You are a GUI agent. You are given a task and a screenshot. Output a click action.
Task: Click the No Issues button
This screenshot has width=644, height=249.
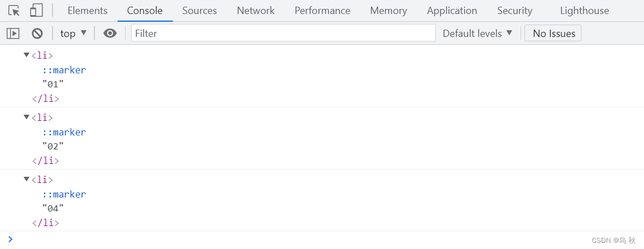pos(553,34)
